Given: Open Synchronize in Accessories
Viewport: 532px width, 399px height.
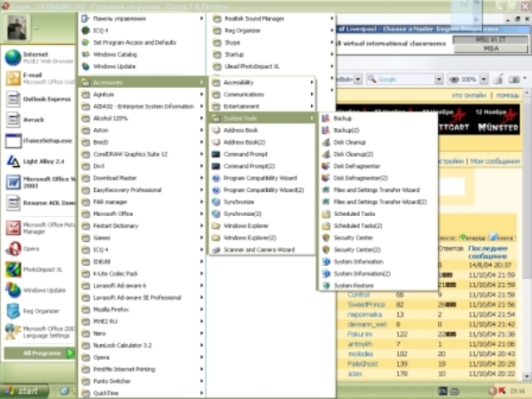Looking at the screenshot, I should tap(262, 202).
